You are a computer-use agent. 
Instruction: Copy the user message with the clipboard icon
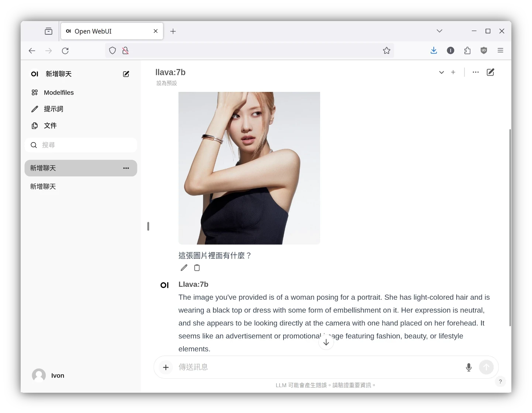click(x=197, y=268)
